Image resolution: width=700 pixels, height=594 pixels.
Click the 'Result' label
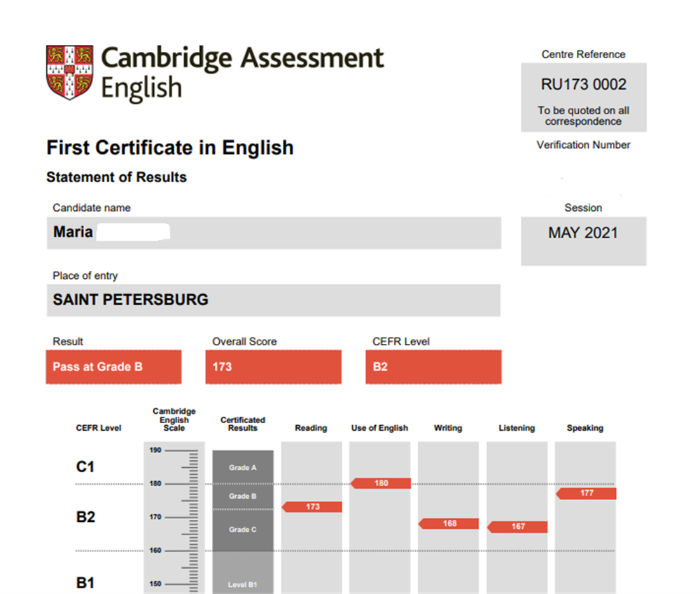pos(68,342)
